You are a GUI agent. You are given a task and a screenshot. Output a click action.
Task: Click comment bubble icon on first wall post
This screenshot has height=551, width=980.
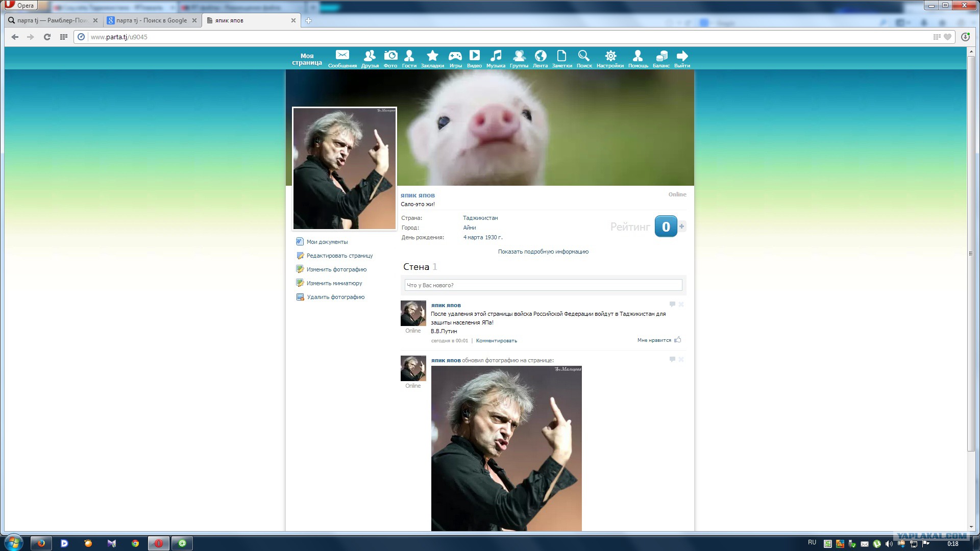coord(672,305)
